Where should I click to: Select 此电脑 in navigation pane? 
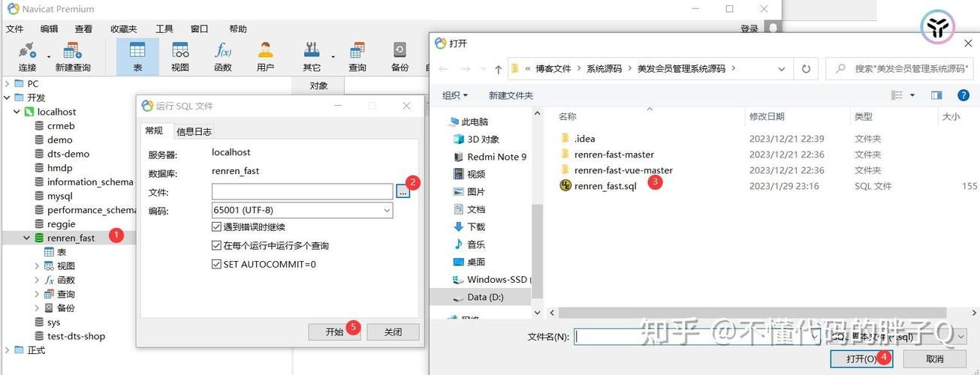pyautogui.click(x=468, y=121)
